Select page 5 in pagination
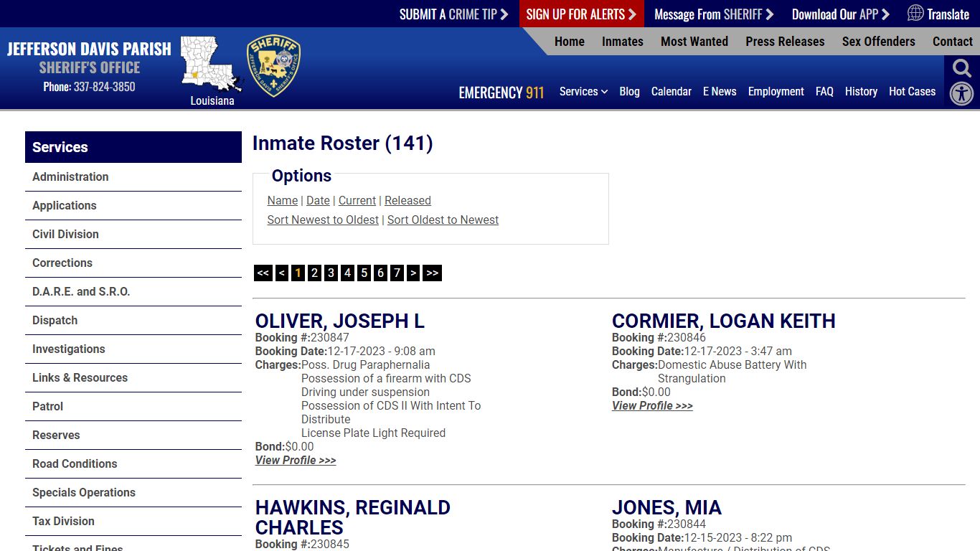Image resolution: width=980 pixels, height=551 pixels. coord(364,273)
